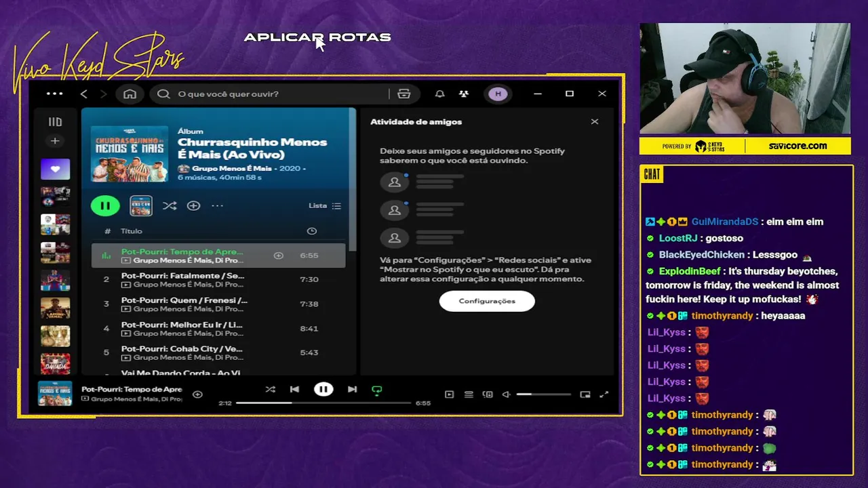Click the savicore.com banner
The width and height of the screenshot is (868, 488).
797,146
